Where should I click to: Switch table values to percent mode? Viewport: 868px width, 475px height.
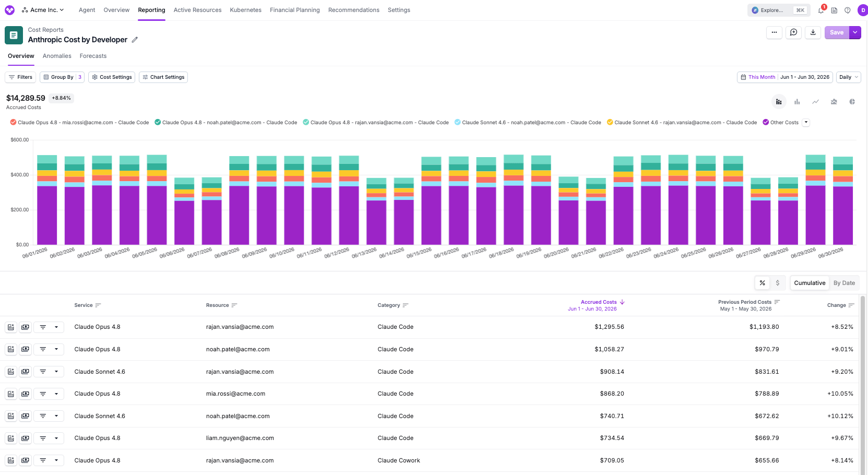point(763,283)
